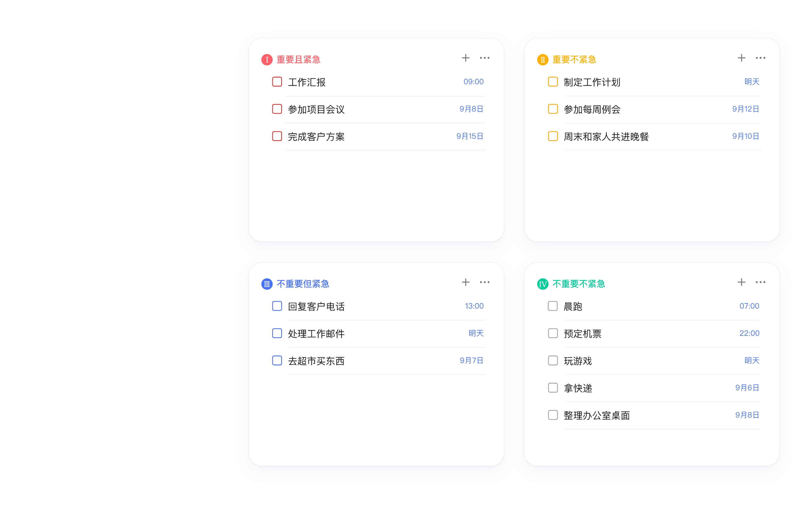Open the more options (…) menu in 不重要不紧急
The width and height of the screenshot is (812, 505).
(761, 282)
